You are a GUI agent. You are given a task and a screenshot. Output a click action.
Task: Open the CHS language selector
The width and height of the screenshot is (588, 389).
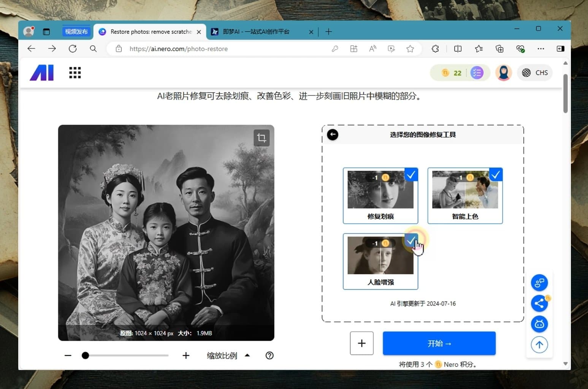534,72
